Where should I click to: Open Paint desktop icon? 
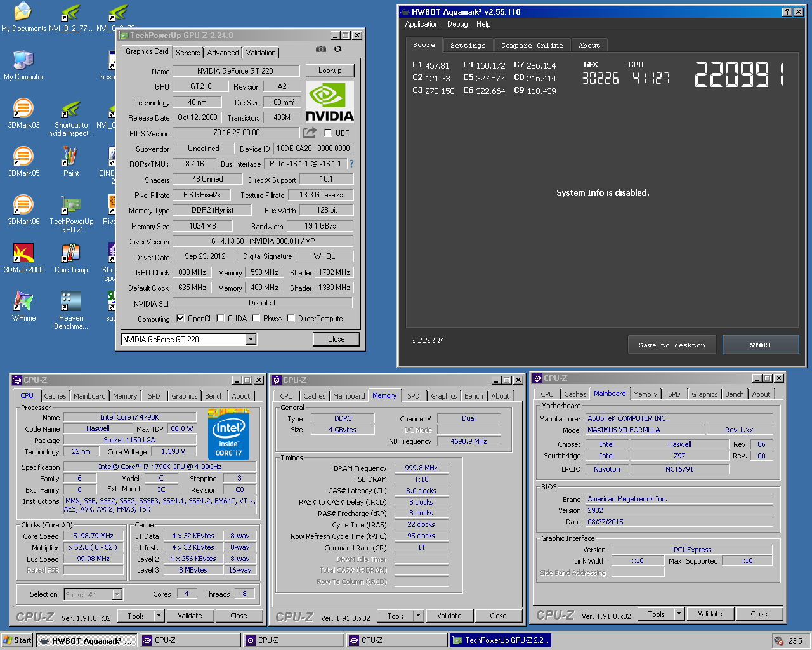pyautogui.click(x=71, y=162)
